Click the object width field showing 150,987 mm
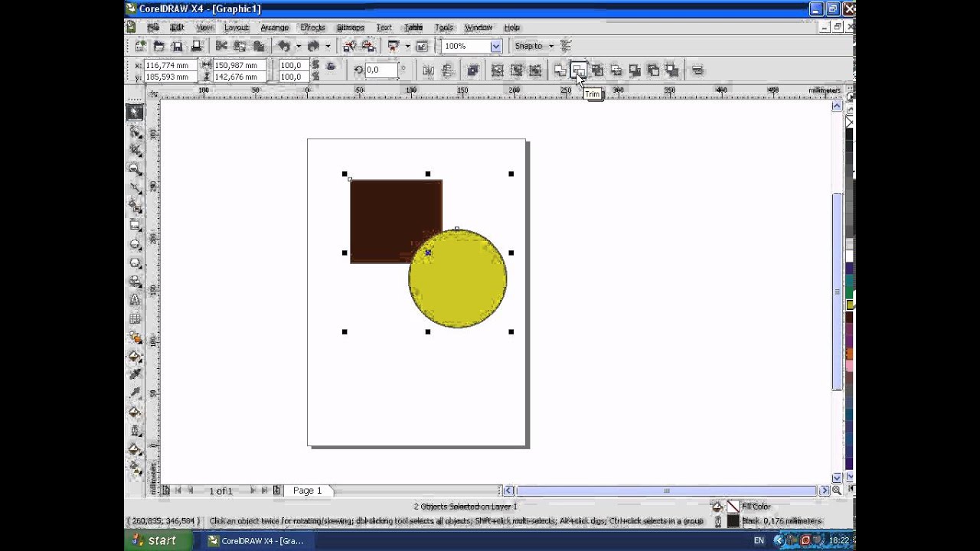Screen dimensions: 980x551 click(x=240, y=65)
